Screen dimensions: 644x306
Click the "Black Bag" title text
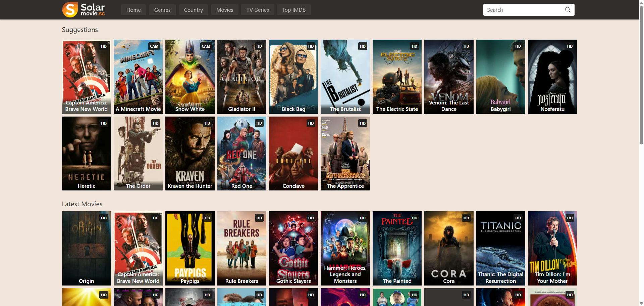[x=293, y=109]
